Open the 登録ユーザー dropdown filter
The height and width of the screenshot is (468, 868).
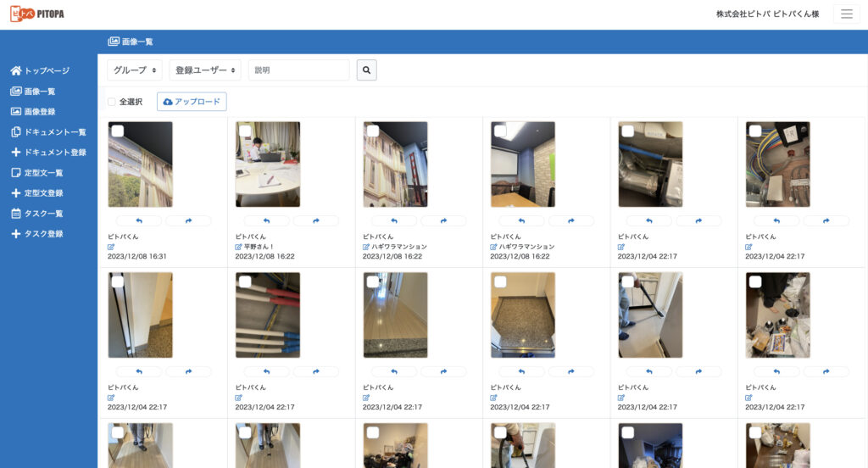(x=205, y=70)
